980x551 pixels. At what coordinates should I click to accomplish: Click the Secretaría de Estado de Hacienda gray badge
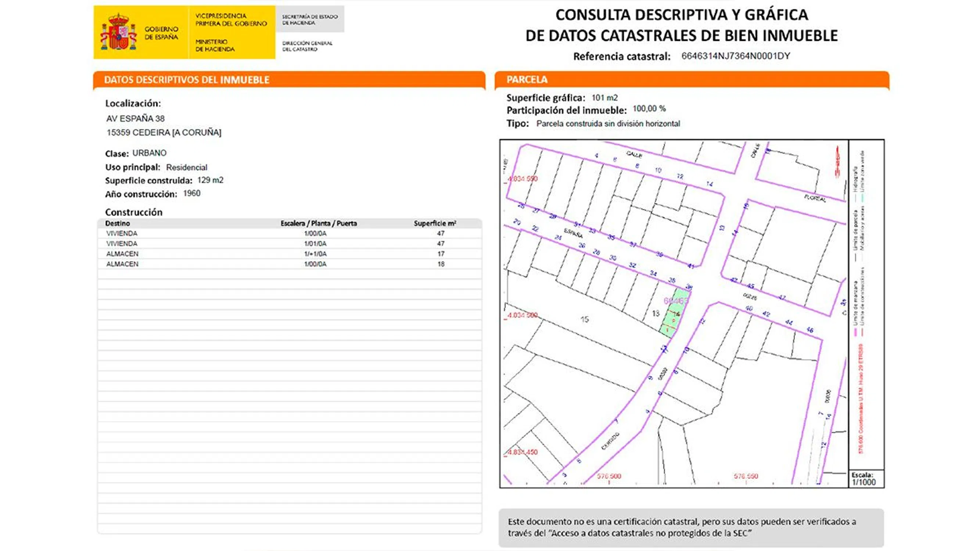(310, 19)
